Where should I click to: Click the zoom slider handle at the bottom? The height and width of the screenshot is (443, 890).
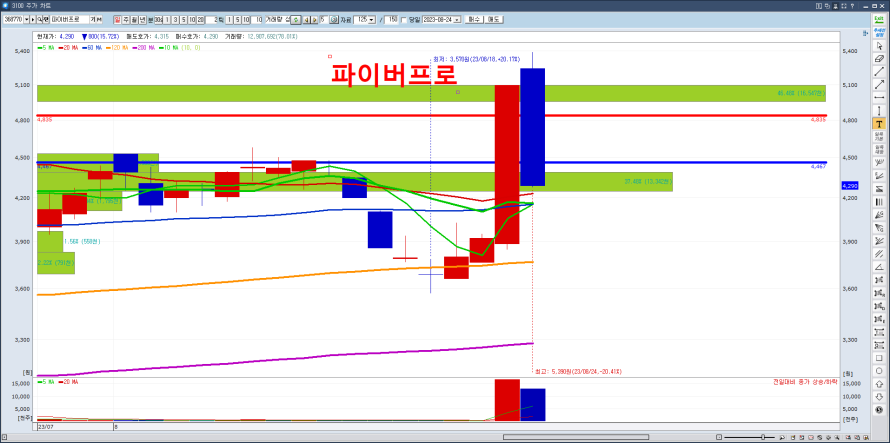click(763, 437)
